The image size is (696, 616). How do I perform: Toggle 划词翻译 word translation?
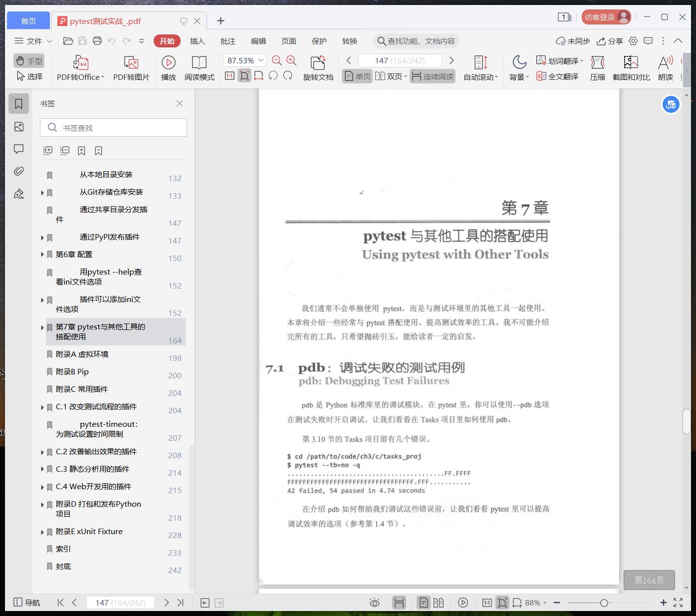pos(559,60)
